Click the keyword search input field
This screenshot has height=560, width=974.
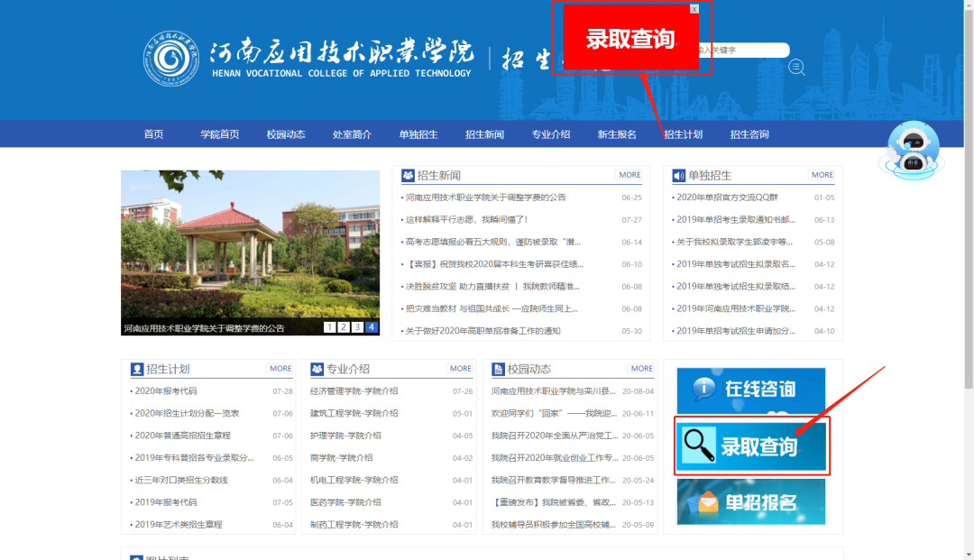tap(745, 50)
